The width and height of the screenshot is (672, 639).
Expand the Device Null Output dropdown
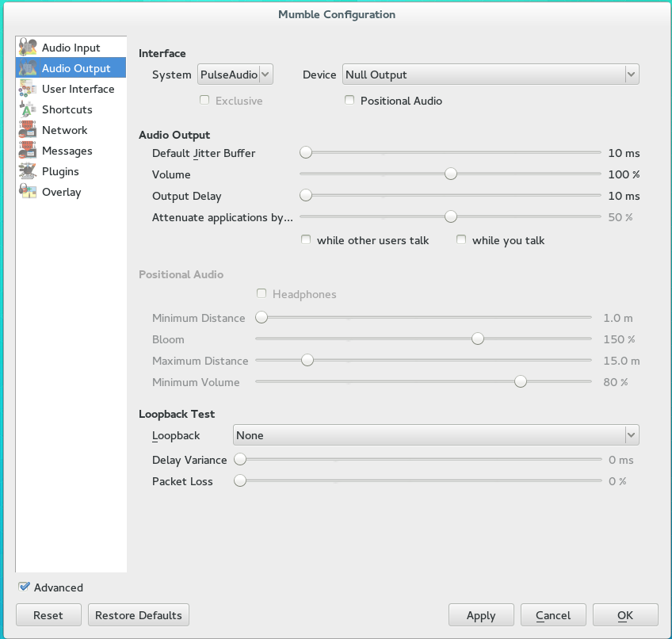tap(490, 75)
